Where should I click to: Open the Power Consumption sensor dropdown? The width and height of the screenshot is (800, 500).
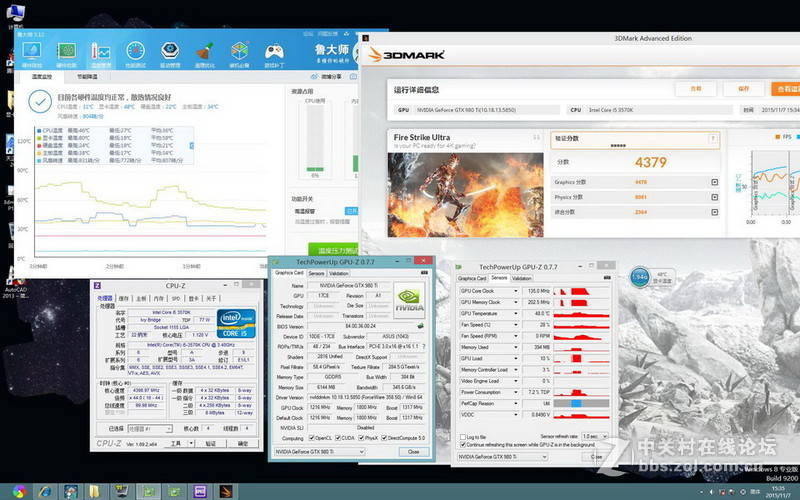click(515, 392)
